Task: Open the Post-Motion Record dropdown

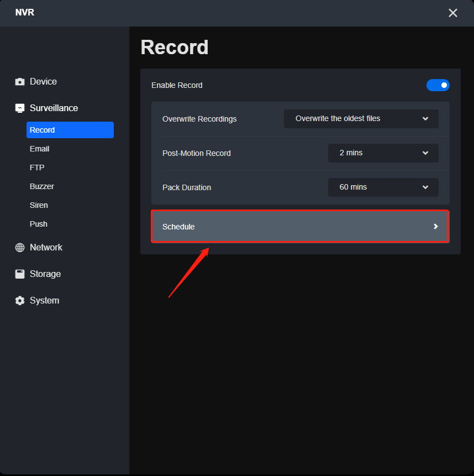Action: point(383,153)
